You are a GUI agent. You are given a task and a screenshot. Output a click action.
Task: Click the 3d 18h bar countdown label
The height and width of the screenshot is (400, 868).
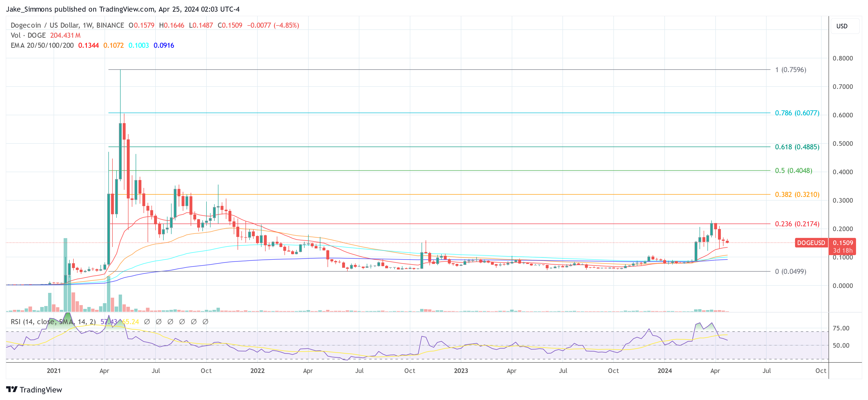click(842, 251)
